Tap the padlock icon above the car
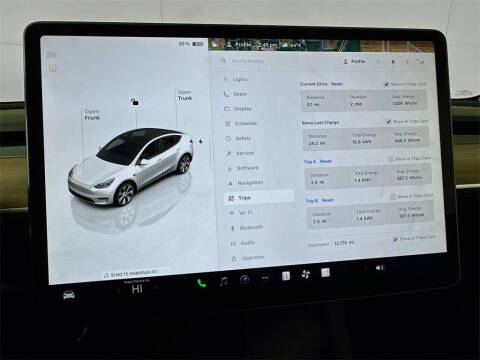The image size is (480, 360). (135, 102)
